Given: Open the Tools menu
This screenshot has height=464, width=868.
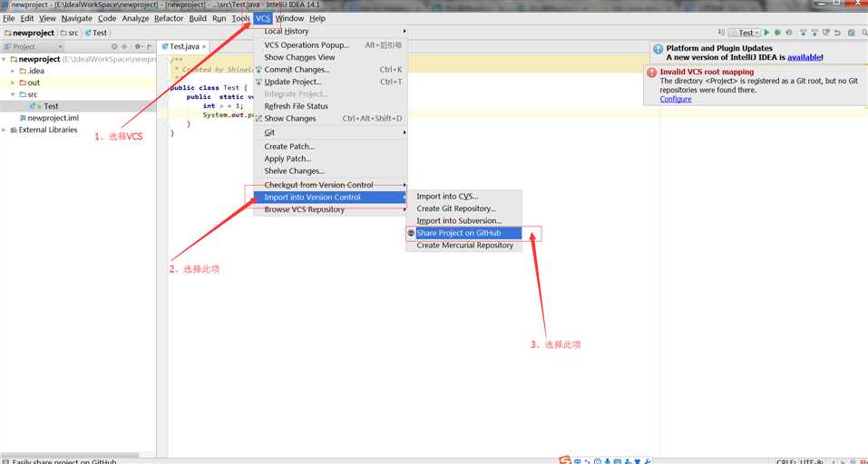Looking at the screenshot, I should [240, 18].
